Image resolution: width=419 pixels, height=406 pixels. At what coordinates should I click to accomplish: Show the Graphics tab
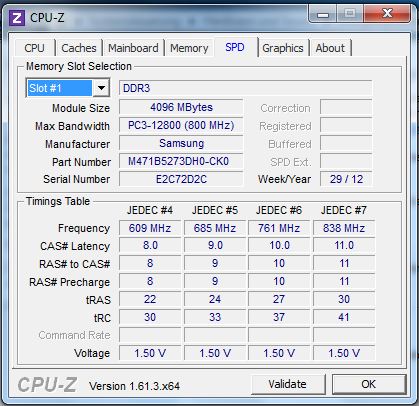pyautogui.click(x=283, y=48)
